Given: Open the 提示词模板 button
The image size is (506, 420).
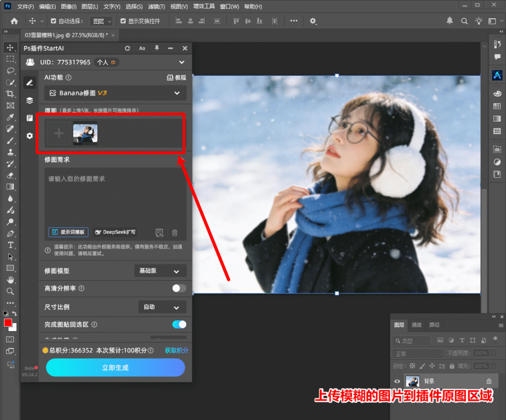Looking at the screenshot, I should [68, 232].
